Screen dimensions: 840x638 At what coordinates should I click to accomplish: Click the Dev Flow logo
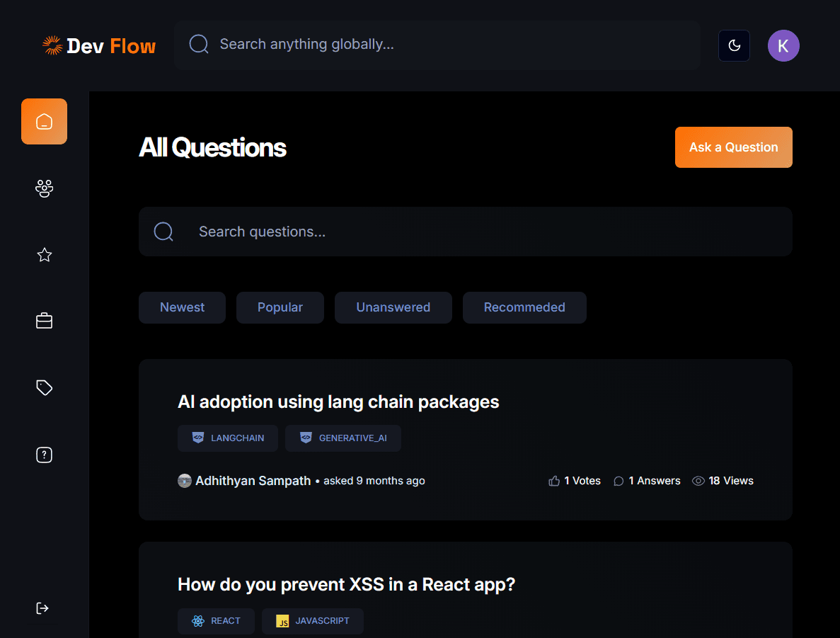click(99, 46)
